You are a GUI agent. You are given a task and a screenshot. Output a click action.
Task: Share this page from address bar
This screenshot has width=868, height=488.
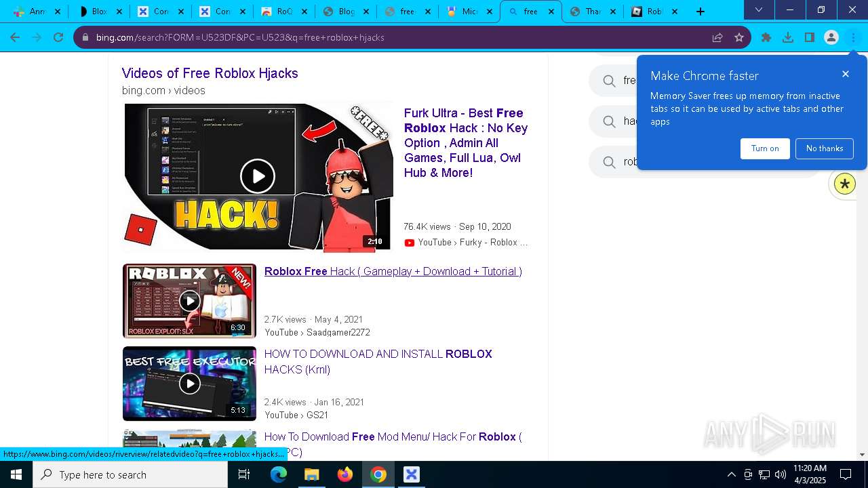717,37
